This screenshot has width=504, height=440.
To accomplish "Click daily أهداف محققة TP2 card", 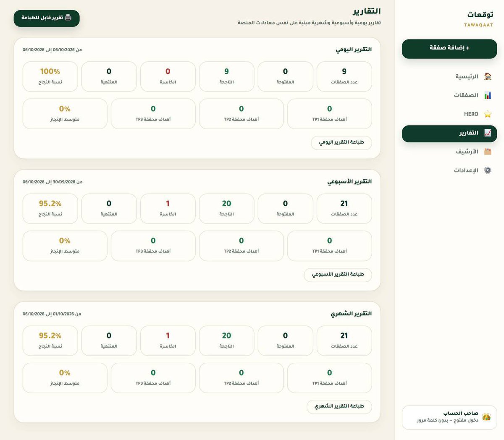I will click(x=241, y=114).
